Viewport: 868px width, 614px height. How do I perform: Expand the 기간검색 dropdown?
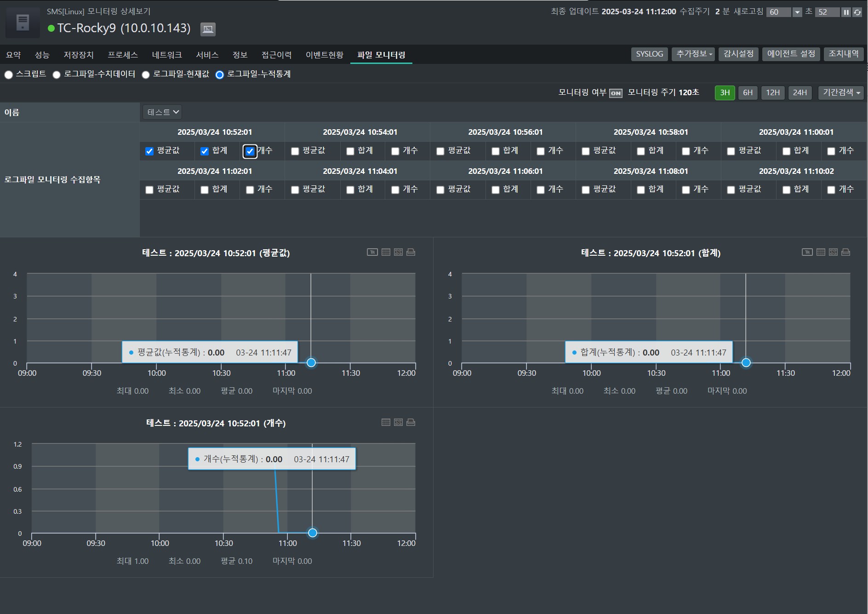coord(841,93)
